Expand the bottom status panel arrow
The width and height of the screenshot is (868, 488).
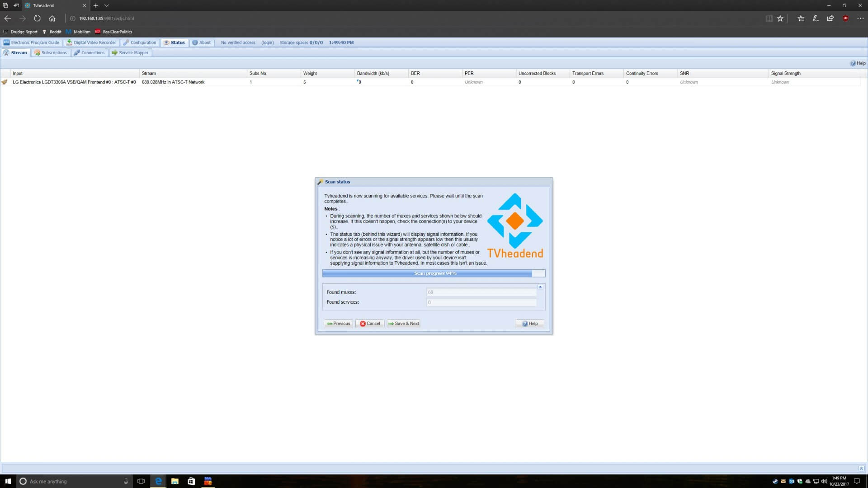[861, 468]
